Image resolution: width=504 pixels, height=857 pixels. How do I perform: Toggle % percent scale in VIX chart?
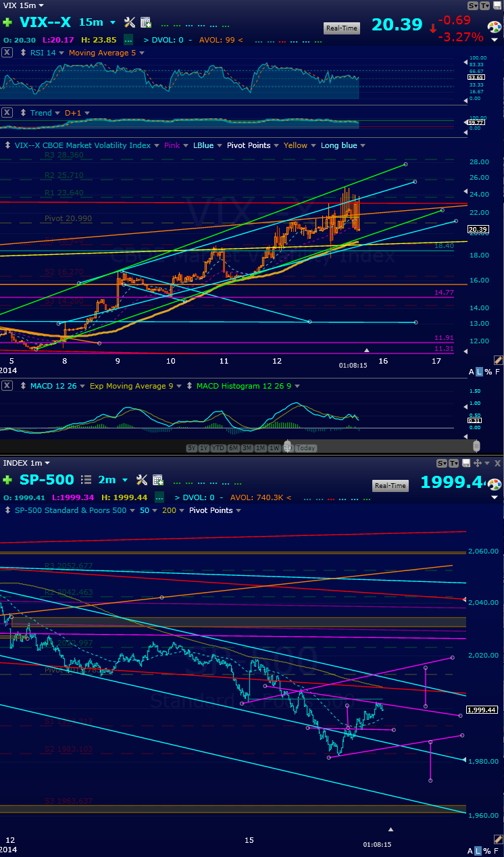(x=488, y=372)
